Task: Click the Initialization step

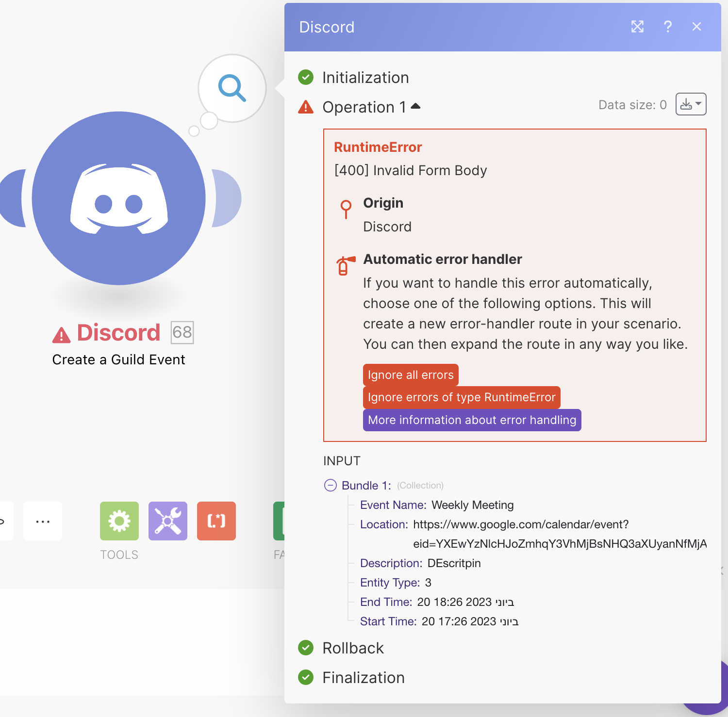Action: pyautogui.click(x=365, y=78)
